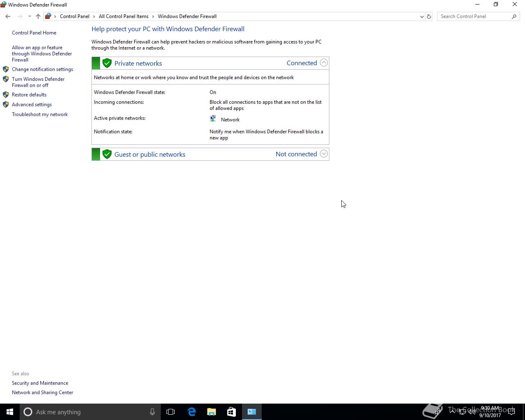
Task: Open File Explorer from the taskbar
Action: (212, 412)
